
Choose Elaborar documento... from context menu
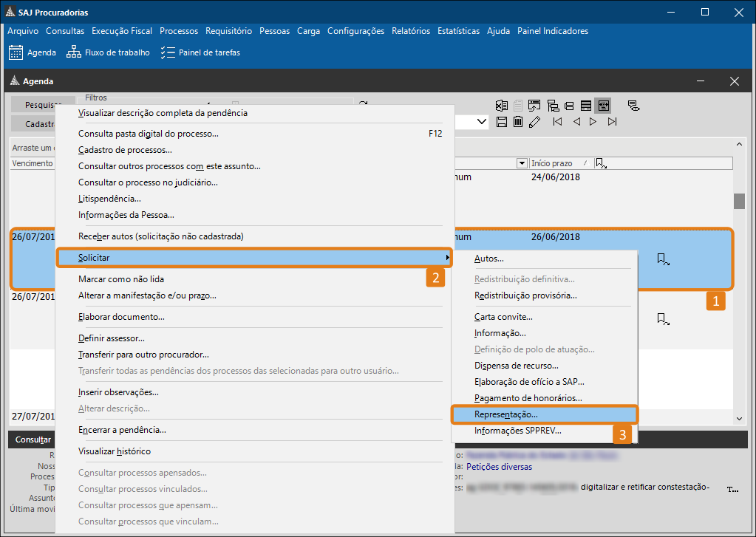(x=121, y=317)
